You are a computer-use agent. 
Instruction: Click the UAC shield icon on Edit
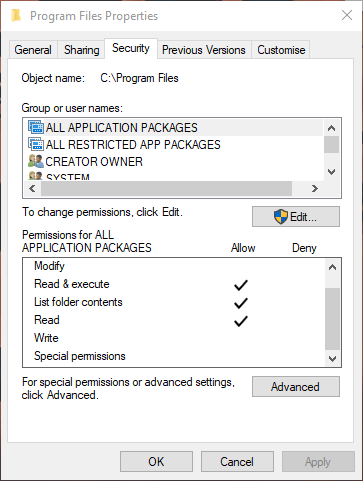281,217
